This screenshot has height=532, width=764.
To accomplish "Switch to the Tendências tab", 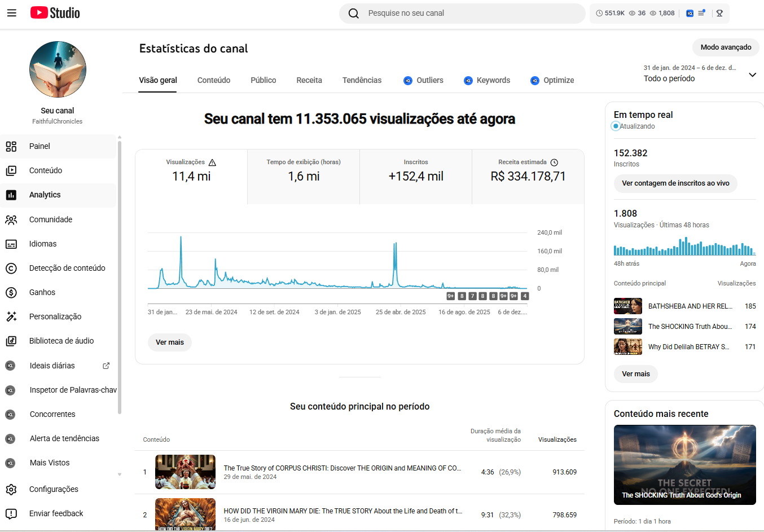I will [362, 80].
